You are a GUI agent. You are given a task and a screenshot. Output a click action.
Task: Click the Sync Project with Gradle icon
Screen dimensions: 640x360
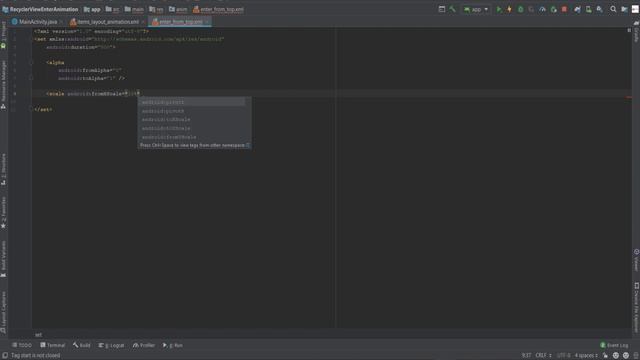tap(577, 9)
